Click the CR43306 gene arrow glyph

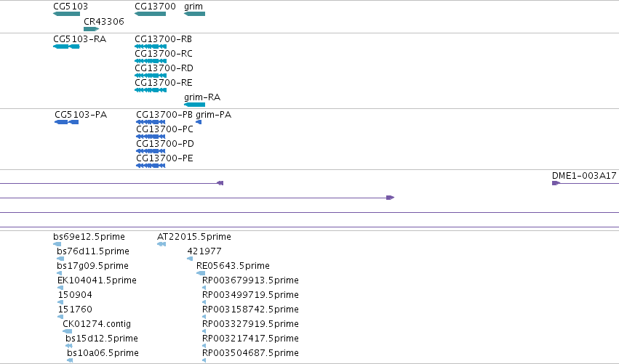pyautogui.click(x=91, y=29)
